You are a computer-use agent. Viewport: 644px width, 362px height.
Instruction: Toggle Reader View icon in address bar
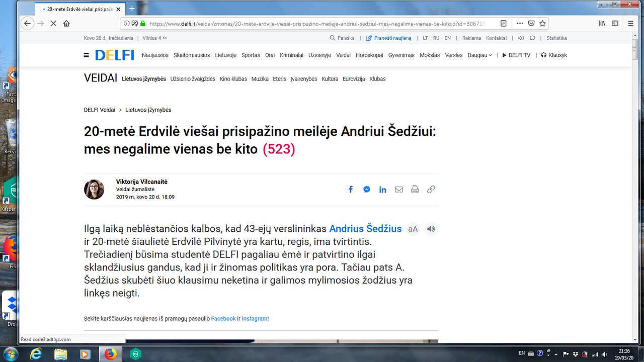(504, 23)
